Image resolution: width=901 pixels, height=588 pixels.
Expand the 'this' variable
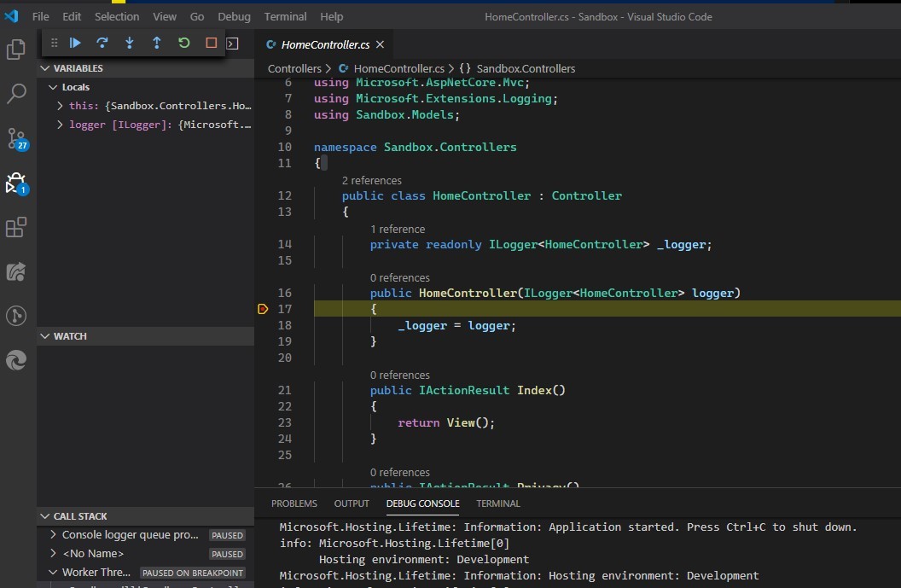(60, 106)
